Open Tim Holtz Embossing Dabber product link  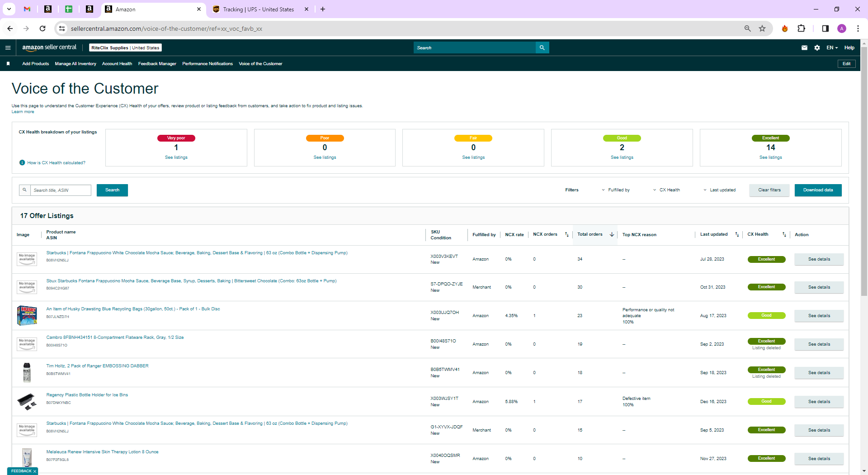97,366
